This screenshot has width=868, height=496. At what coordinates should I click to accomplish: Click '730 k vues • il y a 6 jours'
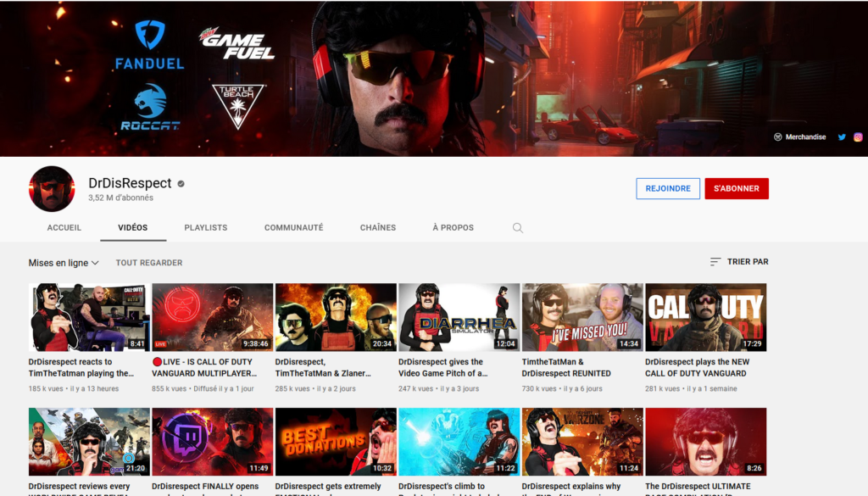(562, 388)
